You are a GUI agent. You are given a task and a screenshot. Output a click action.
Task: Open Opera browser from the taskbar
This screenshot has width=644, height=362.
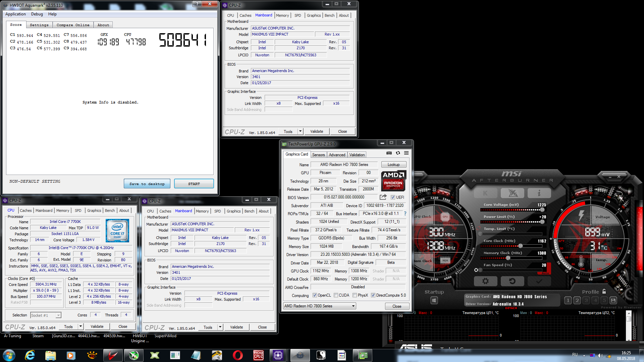click(237, 355)
